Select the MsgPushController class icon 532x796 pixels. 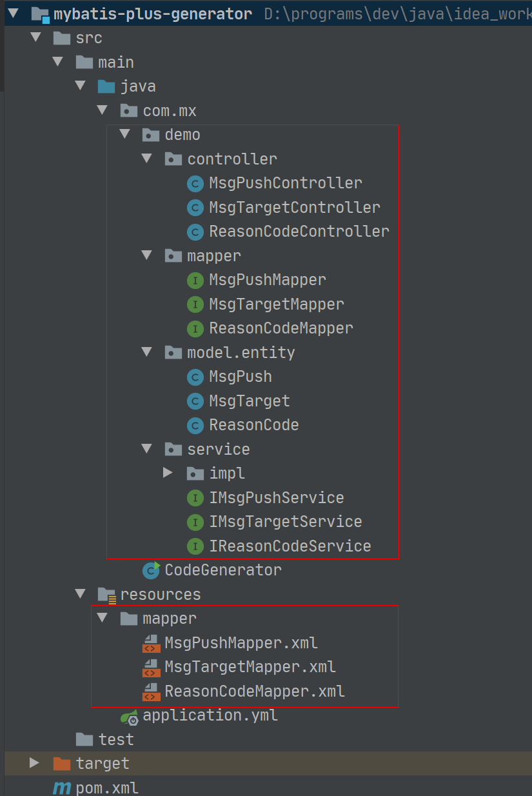(x=195, y=183)
